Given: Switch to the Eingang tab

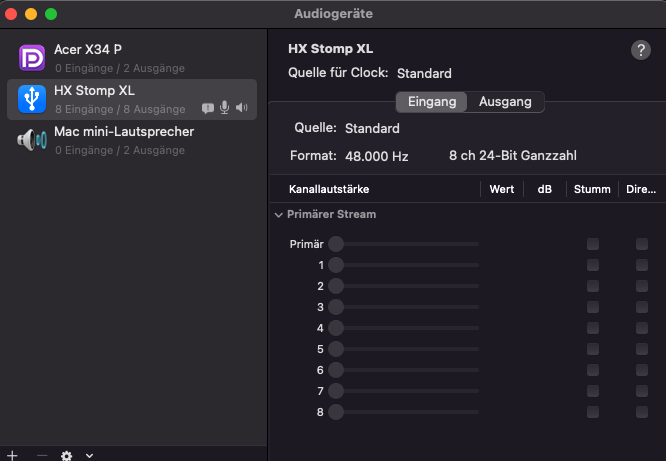Looking at the screenshot, I should (x=432, y=102).
